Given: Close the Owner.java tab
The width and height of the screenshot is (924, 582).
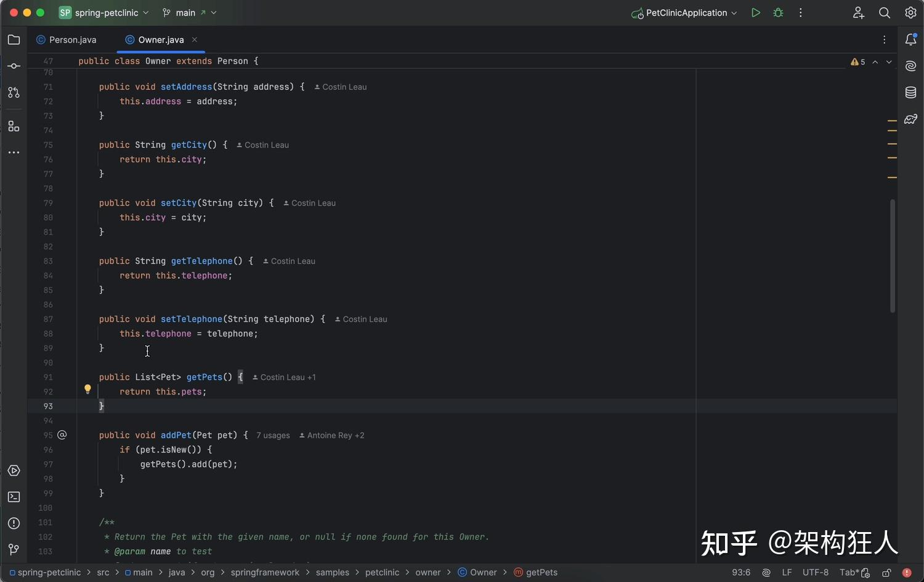Looking at the screenshot, I should pyautogui.click(x=195, y=40).
